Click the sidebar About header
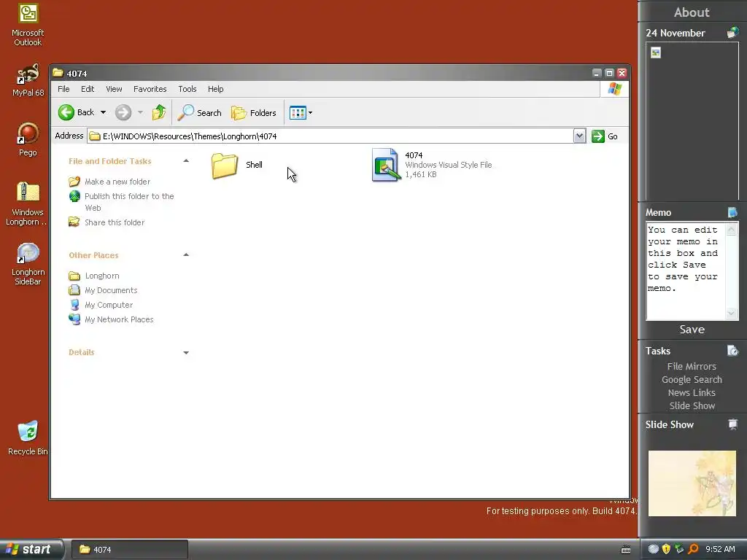 tap(692, 12)
